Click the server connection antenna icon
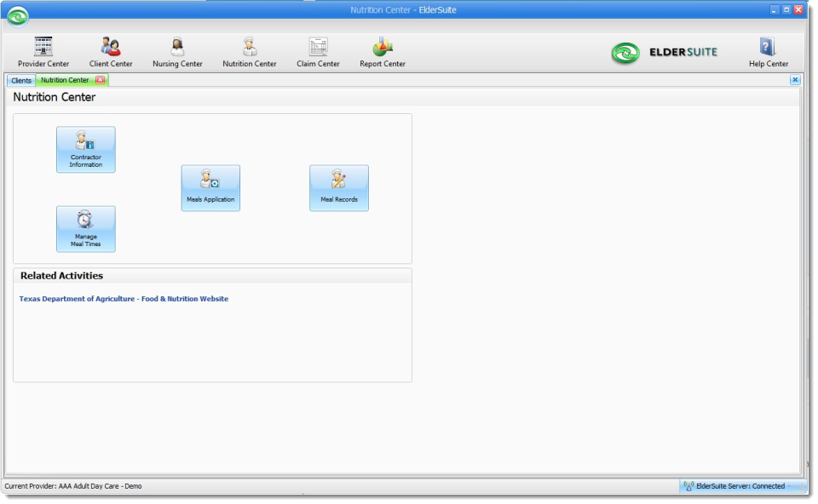 click(690, 486)
